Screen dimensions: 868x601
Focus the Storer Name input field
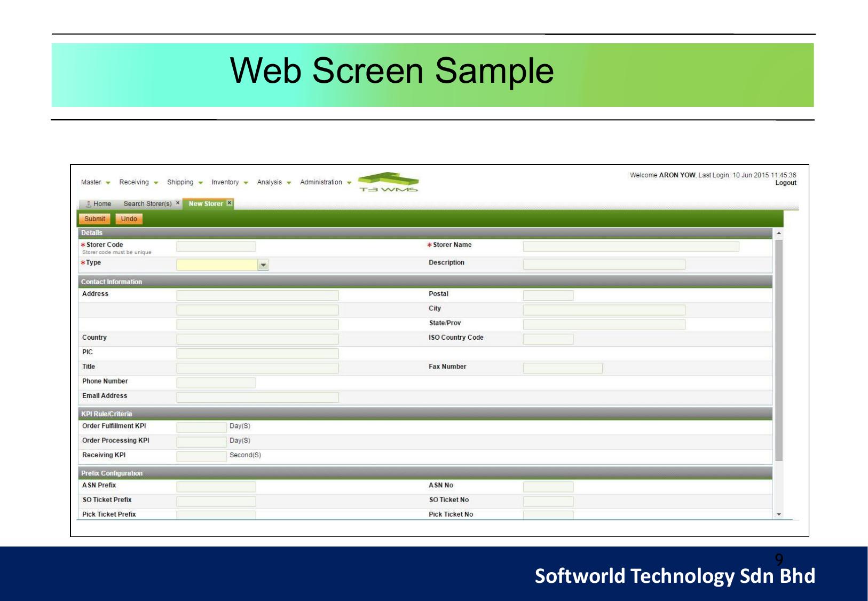pyautogui.click(x=631, y=246)
